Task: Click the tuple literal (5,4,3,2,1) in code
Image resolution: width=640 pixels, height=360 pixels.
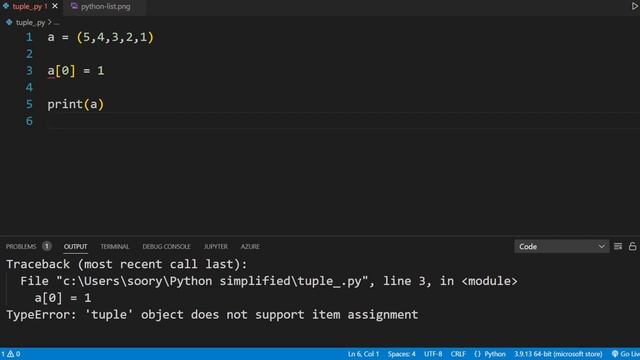Action: (115, 37)
